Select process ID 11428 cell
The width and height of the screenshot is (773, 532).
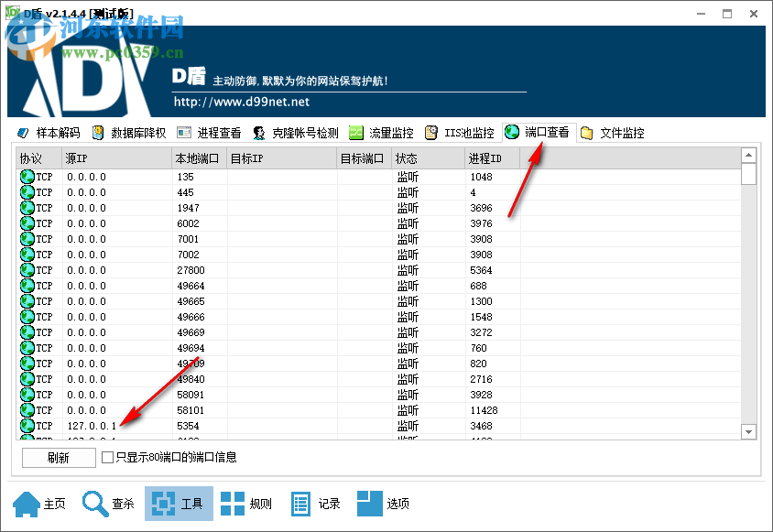pos(484,410)
